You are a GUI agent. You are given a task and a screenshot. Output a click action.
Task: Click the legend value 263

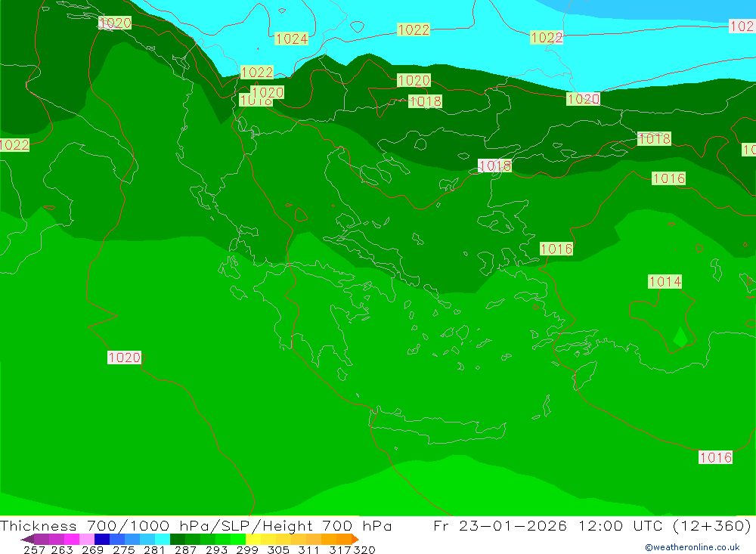pos(62,549)
